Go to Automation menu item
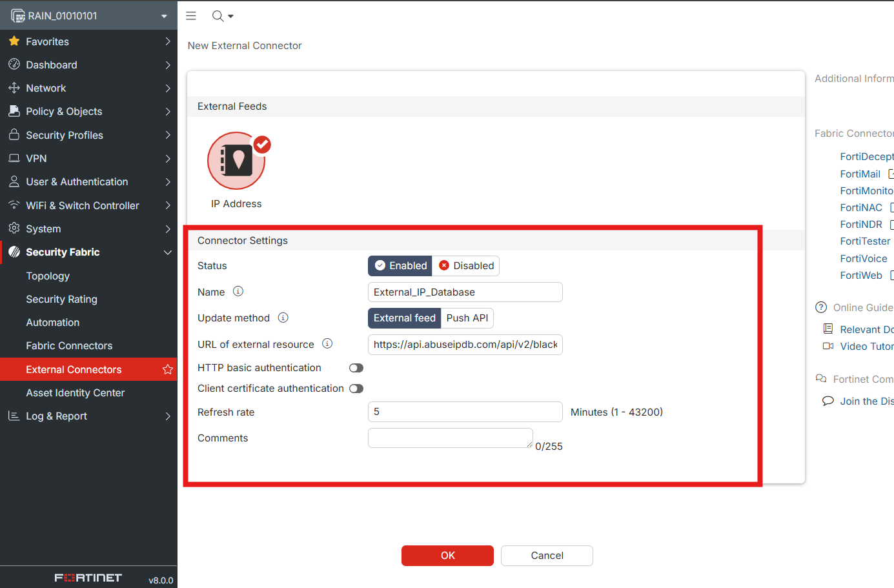The image size is (894, 588). click(x=53, y=323)
